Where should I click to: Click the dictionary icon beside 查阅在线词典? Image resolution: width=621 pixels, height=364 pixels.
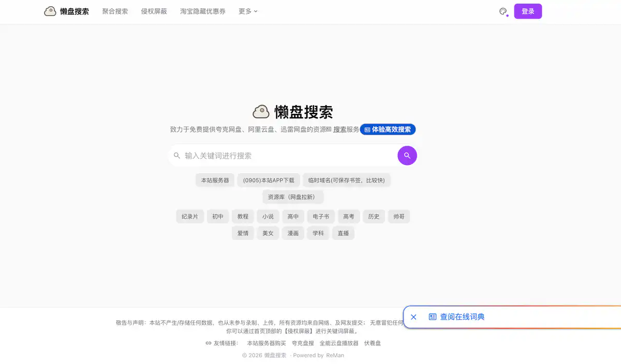pyautogui.click(x=433, y=317)
